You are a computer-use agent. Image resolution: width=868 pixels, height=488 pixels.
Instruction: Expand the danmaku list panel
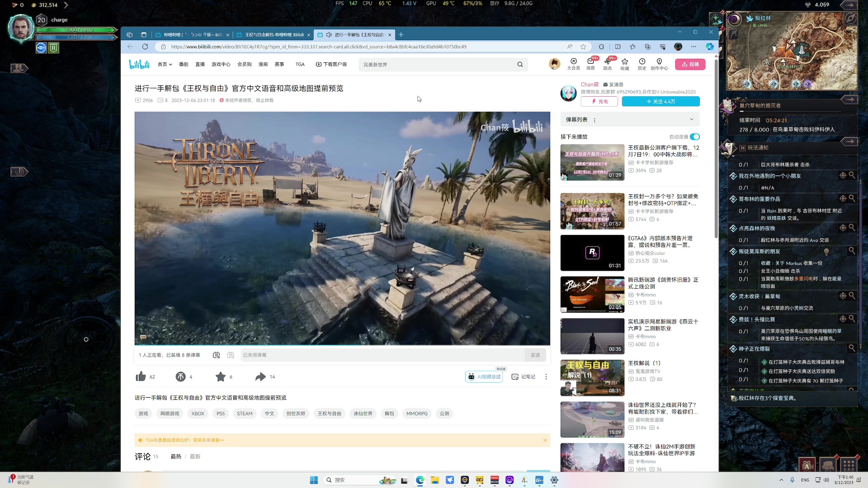coord(691,119)
